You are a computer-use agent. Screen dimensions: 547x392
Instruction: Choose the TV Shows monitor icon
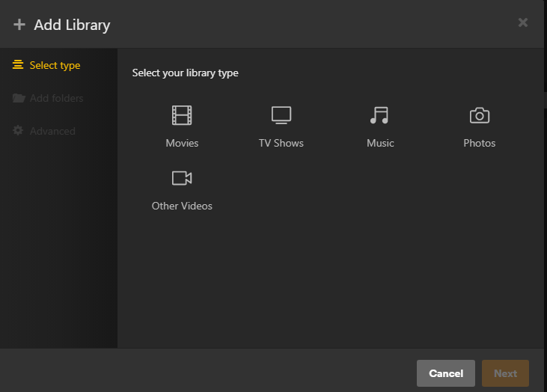(281, 115)
